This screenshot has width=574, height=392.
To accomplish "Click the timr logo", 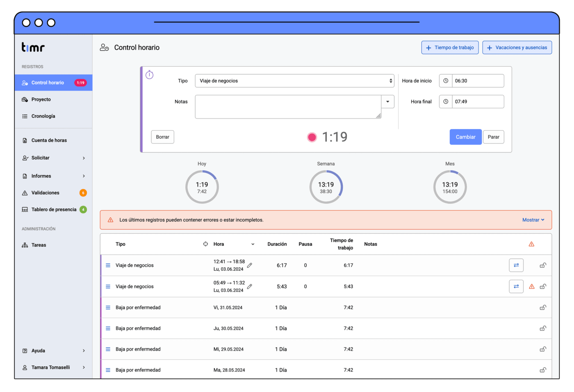I will tap(33, 47).
